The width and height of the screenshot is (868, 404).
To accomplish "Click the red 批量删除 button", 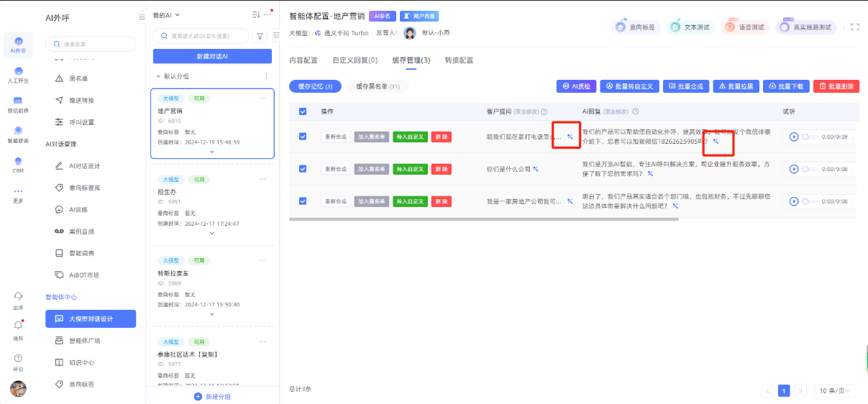I will coord(836,86).
